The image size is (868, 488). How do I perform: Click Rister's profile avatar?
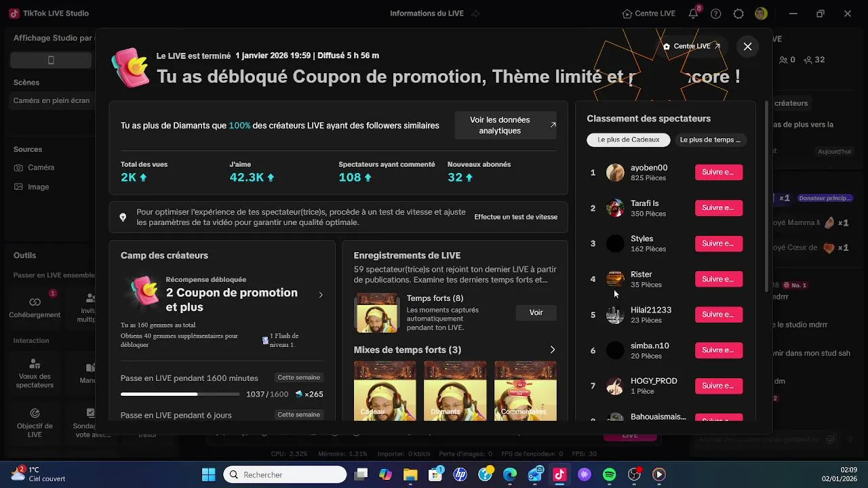615,279
